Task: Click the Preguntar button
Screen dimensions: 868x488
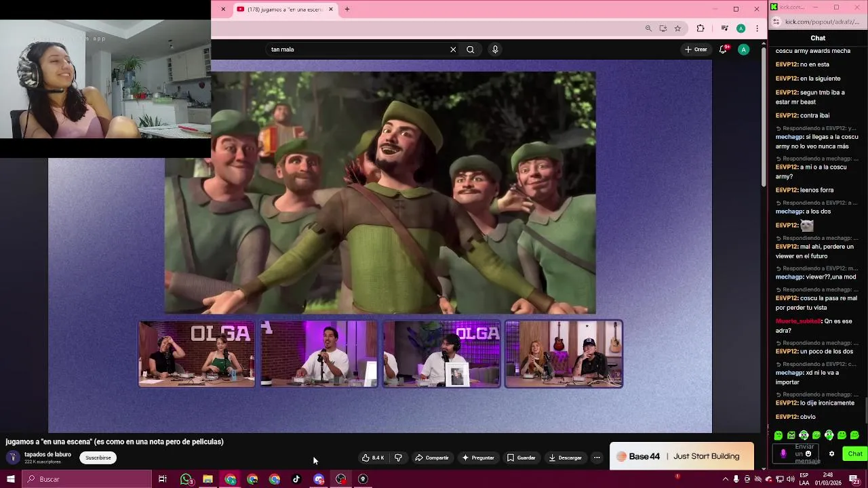Action: pyautogui.click(x=478, y=457)
